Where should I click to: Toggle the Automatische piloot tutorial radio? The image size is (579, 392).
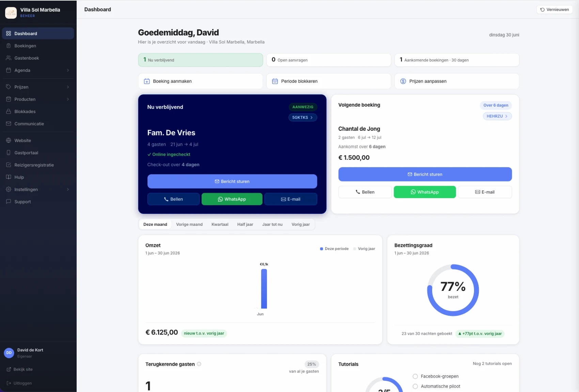click(415, 386)
